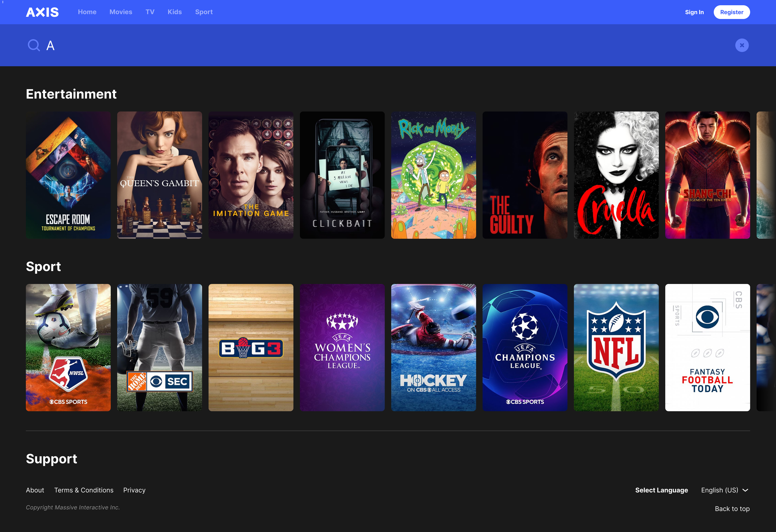Select English (US) language option
776x532 pixels.
coord(720,490)
